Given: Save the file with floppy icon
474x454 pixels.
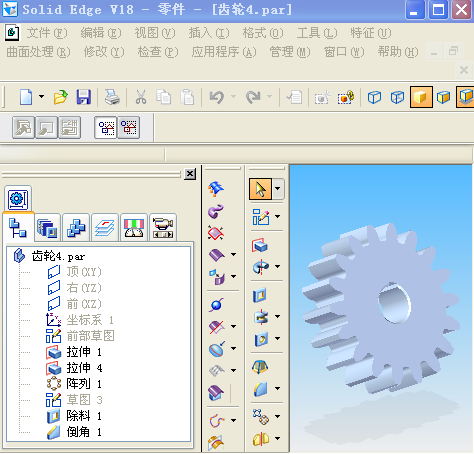Looking at the screenshot, I should coord(84,97).
